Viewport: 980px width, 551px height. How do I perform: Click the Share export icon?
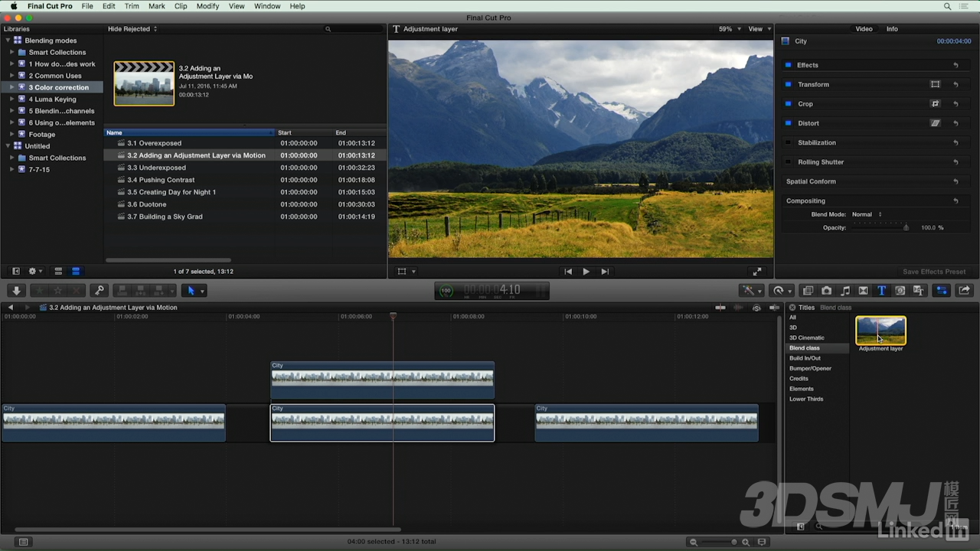point(964,290)
